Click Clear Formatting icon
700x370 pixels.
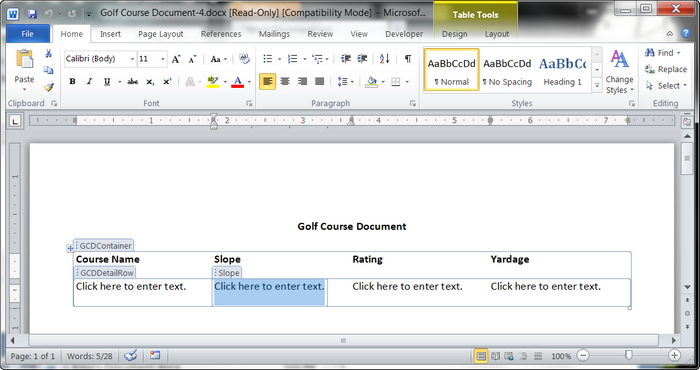coord(244,59)
